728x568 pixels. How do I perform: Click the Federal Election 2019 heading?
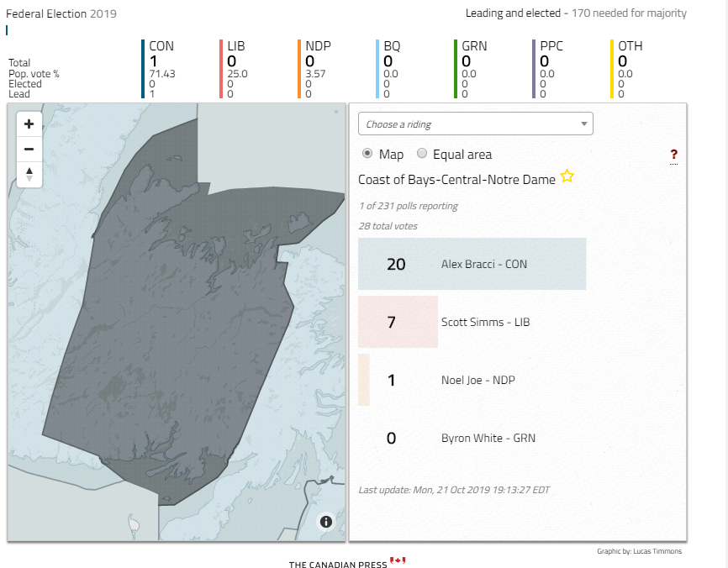(x=61, y=14)
